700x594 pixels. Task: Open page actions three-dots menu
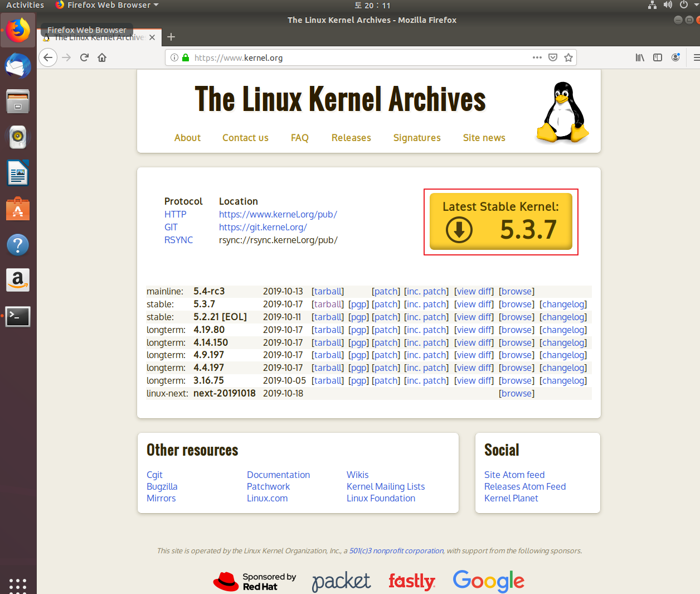click(537, 57)
